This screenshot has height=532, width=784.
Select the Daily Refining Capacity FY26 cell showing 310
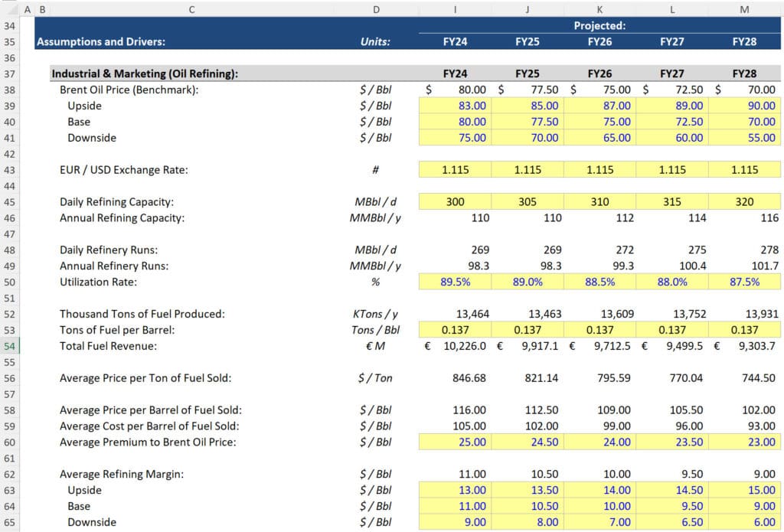[x=599, y=202]
